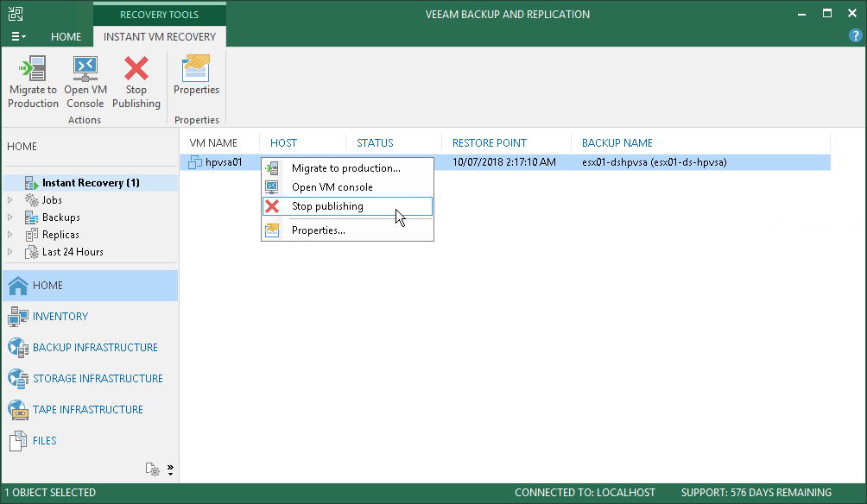Click the Storage Infrastructure icon
Screen dimensions: 867x504
(x=17, y=379)
